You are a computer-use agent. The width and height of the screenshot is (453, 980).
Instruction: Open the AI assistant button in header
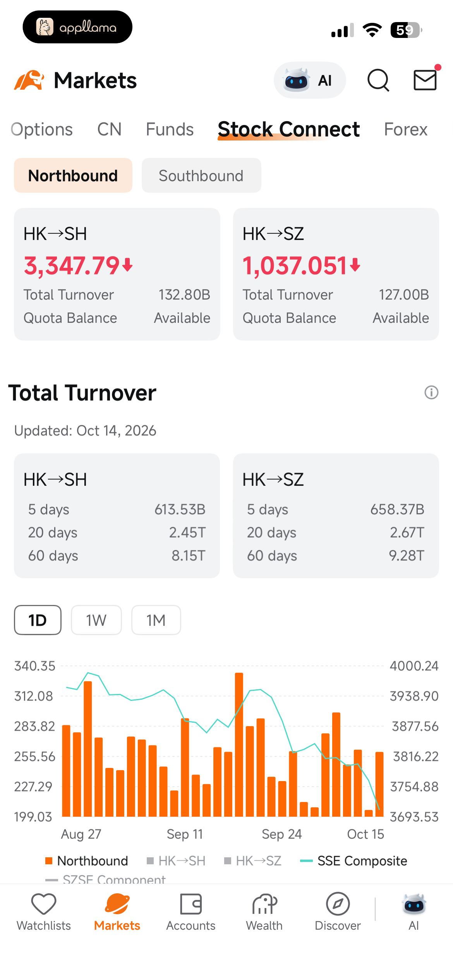point(309,80)
